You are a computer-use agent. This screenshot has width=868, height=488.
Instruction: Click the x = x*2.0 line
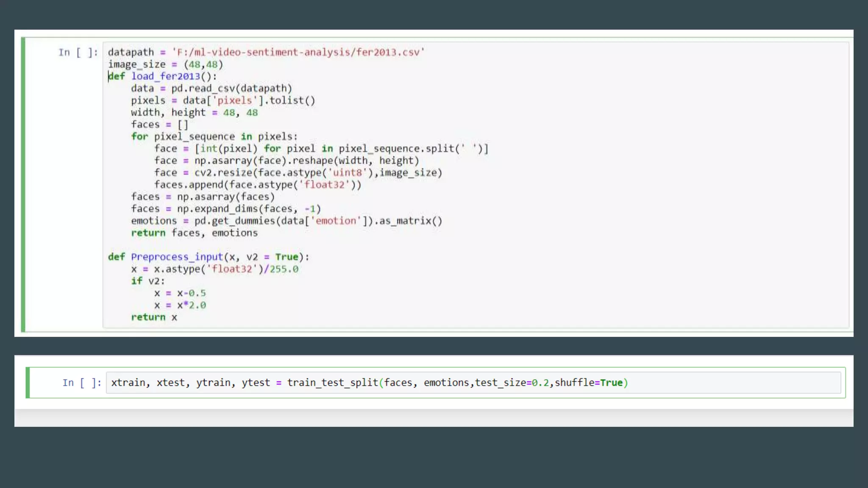180,305
